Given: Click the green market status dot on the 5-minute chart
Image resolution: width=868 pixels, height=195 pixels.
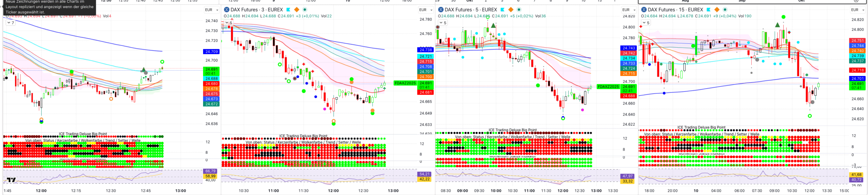Looking at the screenshot, I should [519, 10].
